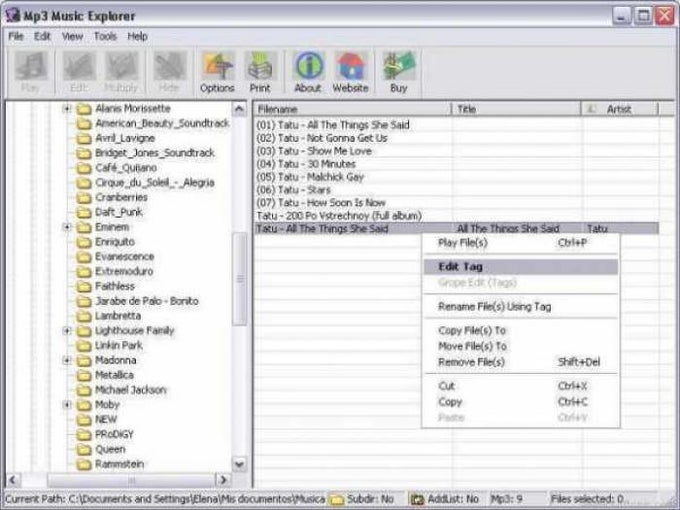680x510 pixels.
Task: Choose Edit Tag in context menu
Action: coord(521,267)
